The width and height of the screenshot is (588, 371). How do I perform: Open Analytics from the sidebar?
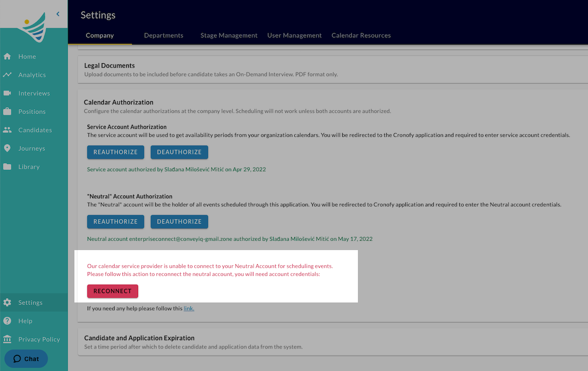coord(32,75)
